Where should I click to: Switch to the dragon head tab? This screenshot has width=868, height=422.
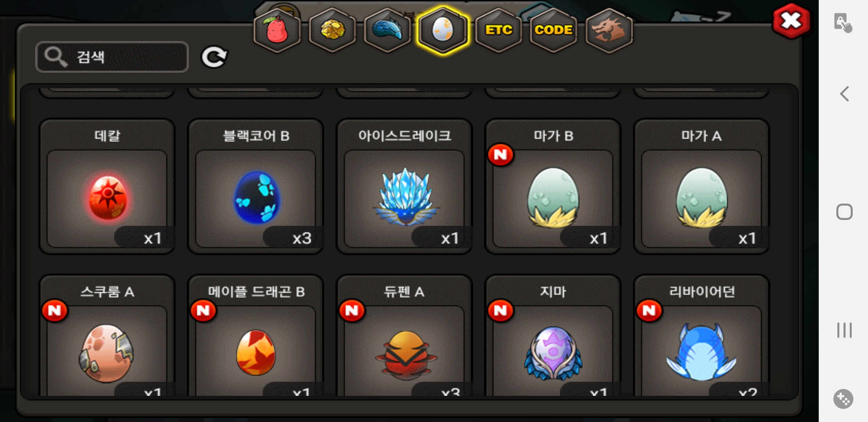(609, 30)
